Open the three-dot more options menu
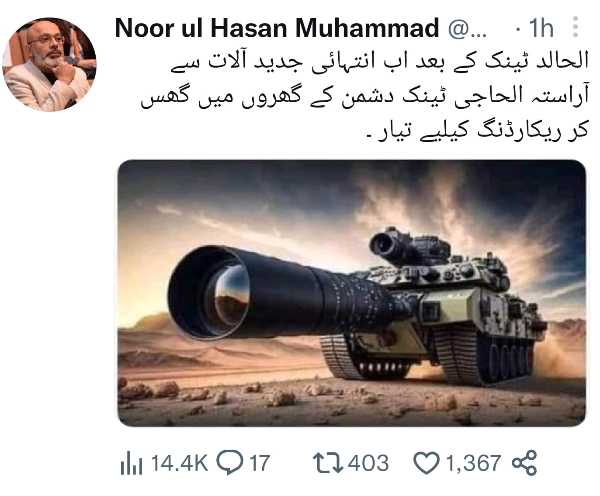The image size is (600, 496). coord(575,27)
